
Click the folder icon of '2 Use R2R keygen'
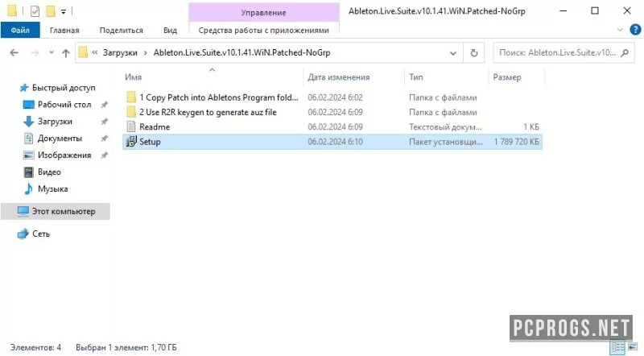pyautogui.click(x=131, y=112)
